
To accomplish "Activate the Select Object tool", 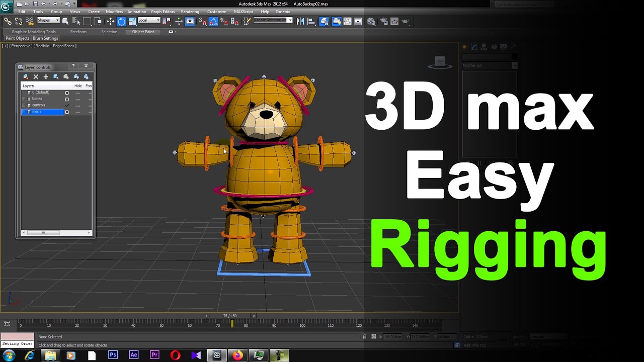I will pyautogui.click(x=65, y=21).
